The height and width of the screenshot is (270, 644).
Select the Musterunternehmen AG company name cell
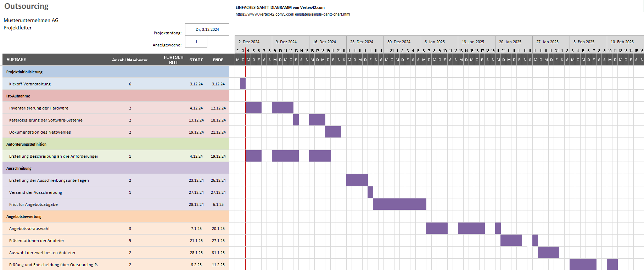(x=31, y=20)
